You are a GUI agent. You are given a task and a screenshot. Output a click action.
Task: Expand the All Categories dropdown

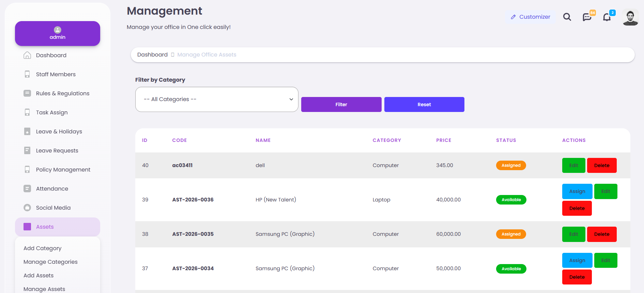tap(217, 99)
